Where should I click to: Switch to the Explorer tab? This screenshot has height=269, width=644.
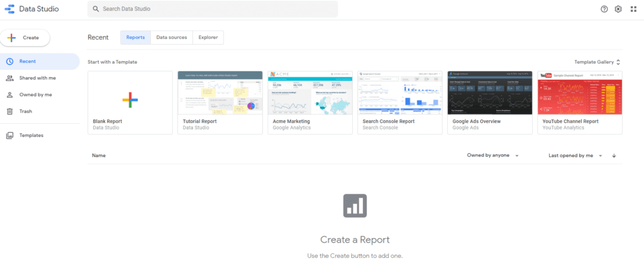pyautogui.click(x=208, y=37)
